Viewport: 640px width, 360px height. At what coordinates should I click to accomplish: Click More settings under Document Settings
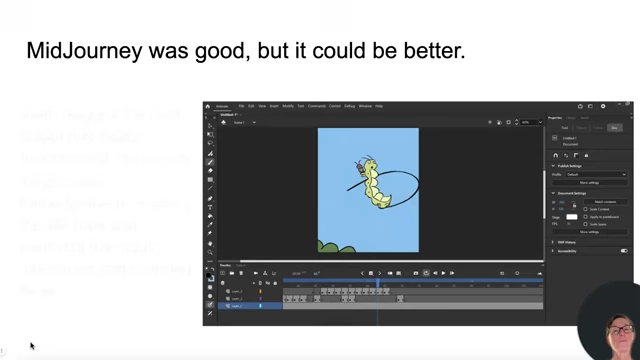(x=589, y=232)
